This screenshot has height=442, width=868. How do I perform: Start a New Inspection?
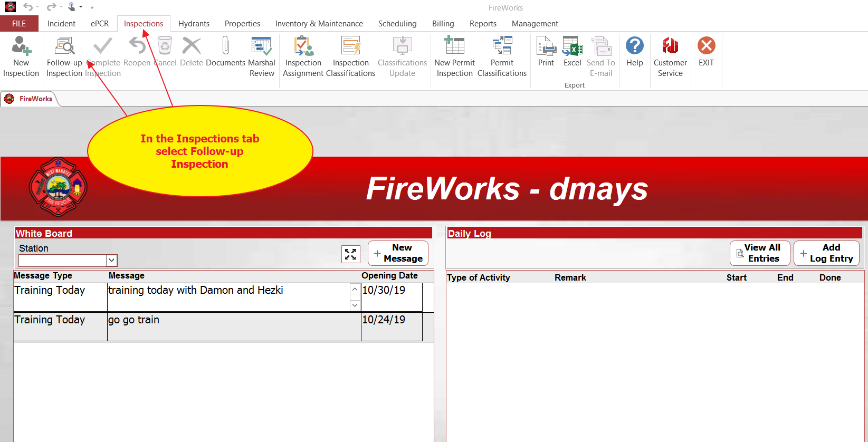(21, 56)
